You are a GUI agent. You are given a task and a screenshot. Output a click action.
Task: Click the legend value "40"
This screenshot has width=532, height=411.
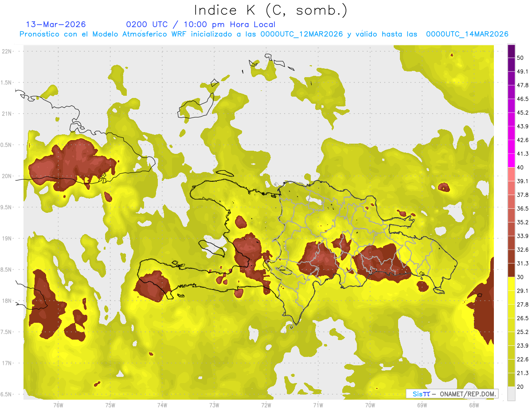tap(521, 168)
